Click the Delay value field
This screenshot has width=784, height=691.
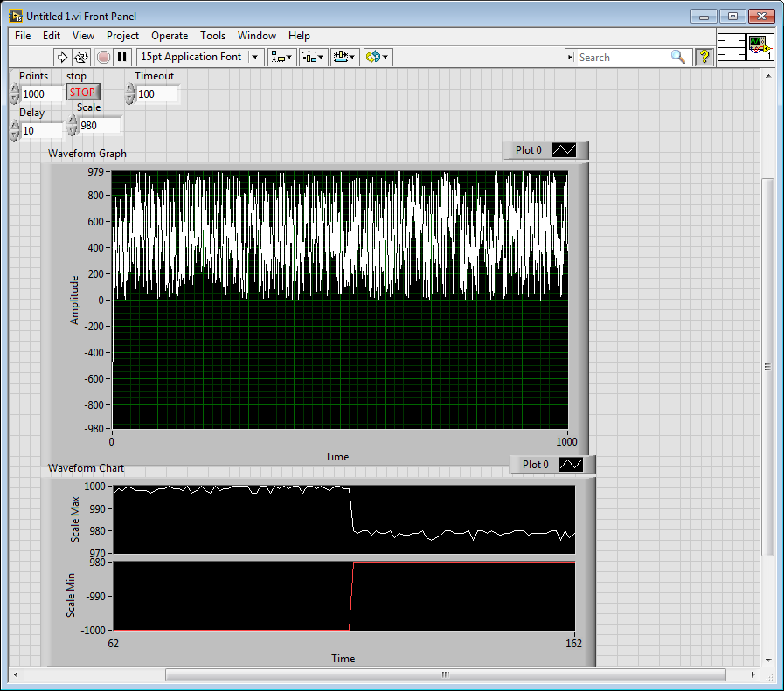coord(41,131)
